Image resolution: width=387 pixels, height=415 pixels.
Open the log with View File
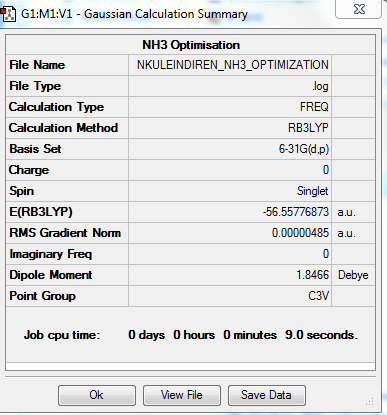182,395
